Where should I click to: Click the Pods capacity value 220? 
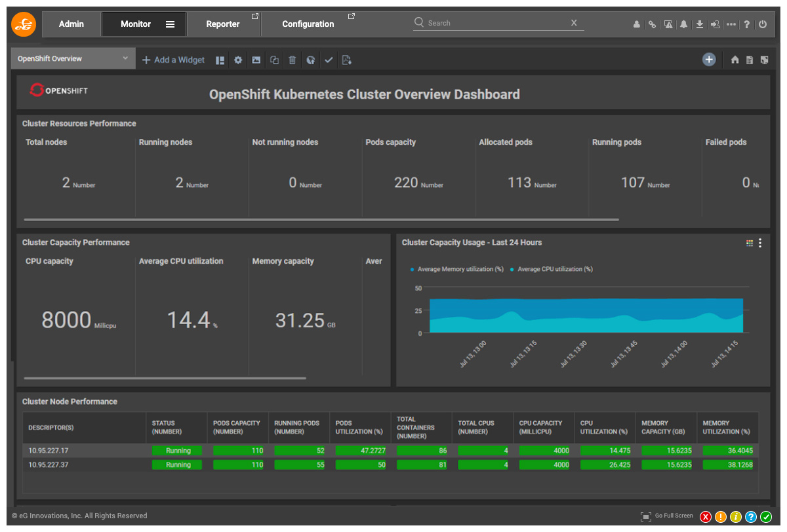click(406, 183)
